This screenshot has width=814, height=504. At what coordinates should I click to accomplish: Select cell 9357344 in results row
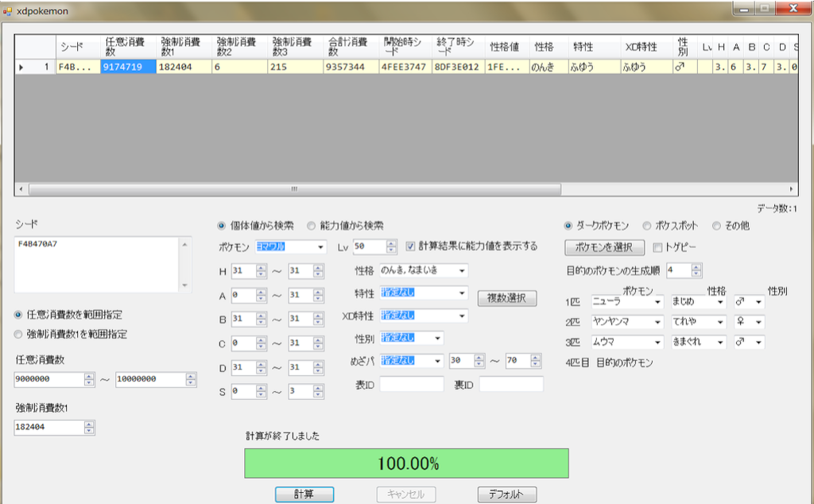click(x=351, y=67)
